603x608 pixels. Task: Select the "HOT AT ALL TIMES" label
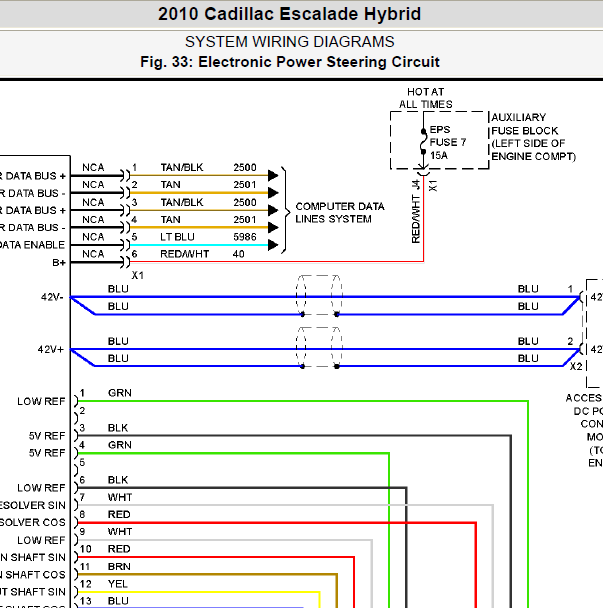pos(425,98)
